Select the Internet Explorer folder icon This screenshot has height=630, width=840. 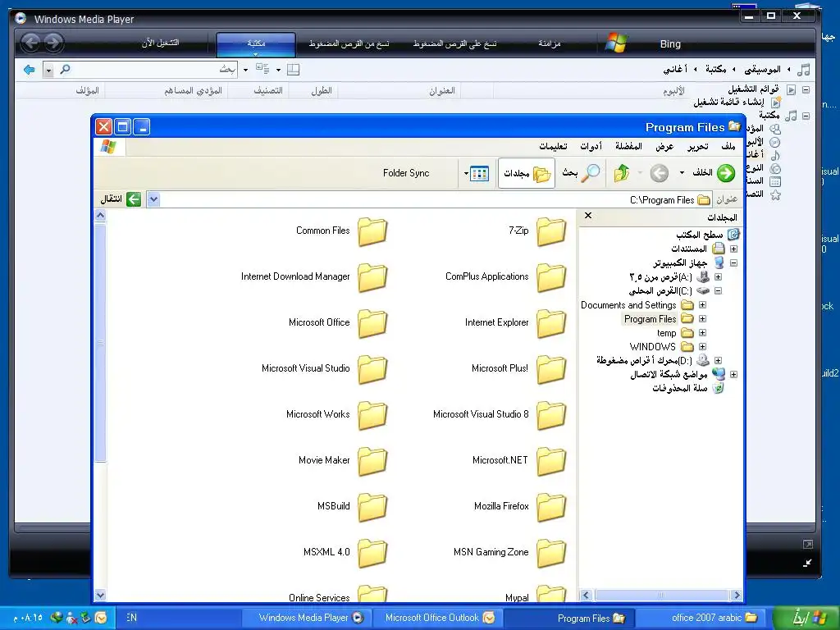551,323
